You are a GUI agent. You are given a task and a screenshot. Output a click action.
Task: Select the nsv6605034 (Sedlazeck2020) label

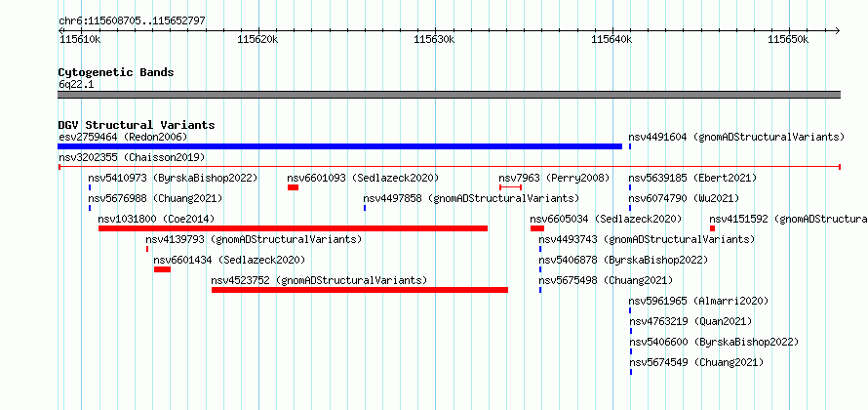[x=607, y=219]
